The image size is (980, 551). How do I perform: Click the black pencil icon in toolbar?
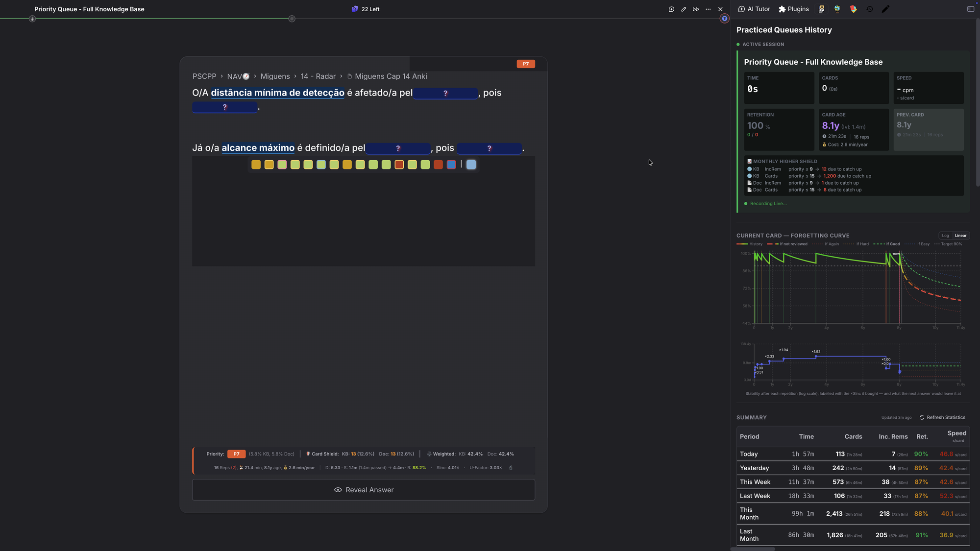point(885,9)
